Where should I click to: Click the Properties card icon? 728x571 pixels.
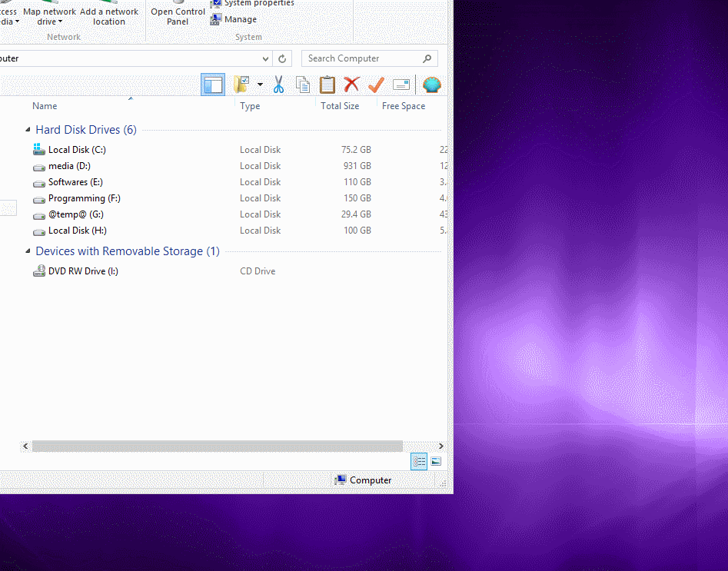coord(401,85)
